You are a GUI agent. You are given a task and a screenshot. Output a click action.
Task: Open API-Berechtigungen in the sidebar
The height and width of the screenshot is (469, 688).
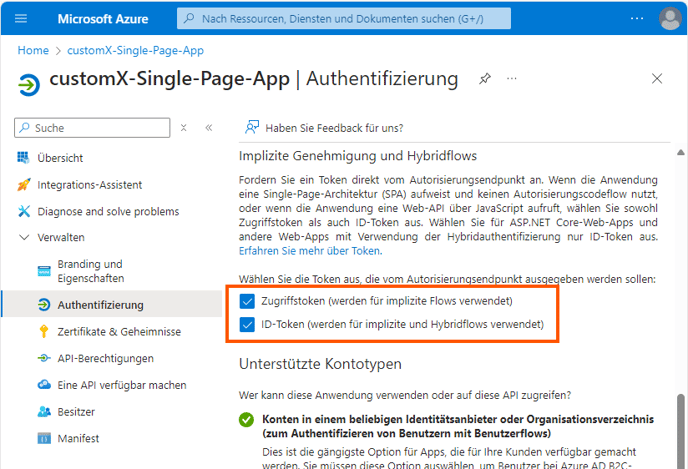click(x=105, y=358)
